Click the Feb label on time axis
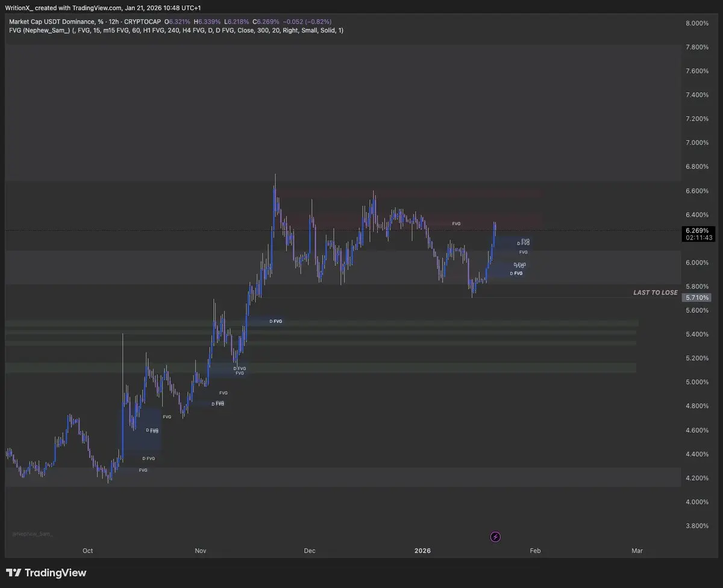Image resolution: width=723 pixels, height=588 pixels. (535, 551)
